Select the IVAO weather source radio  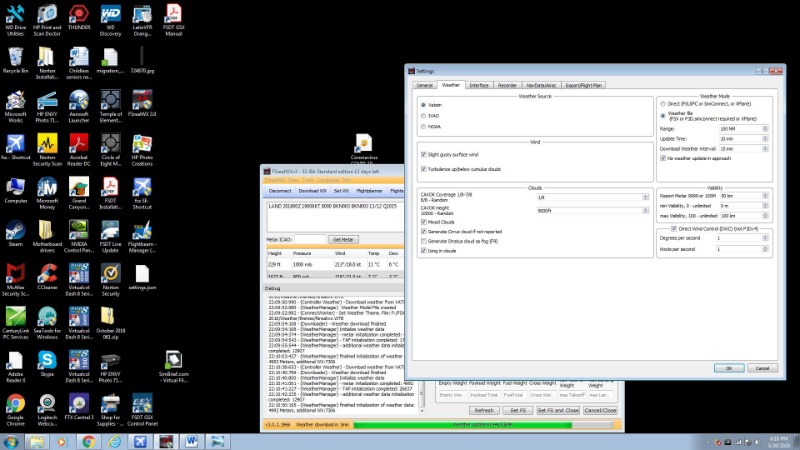pos(423,116)
